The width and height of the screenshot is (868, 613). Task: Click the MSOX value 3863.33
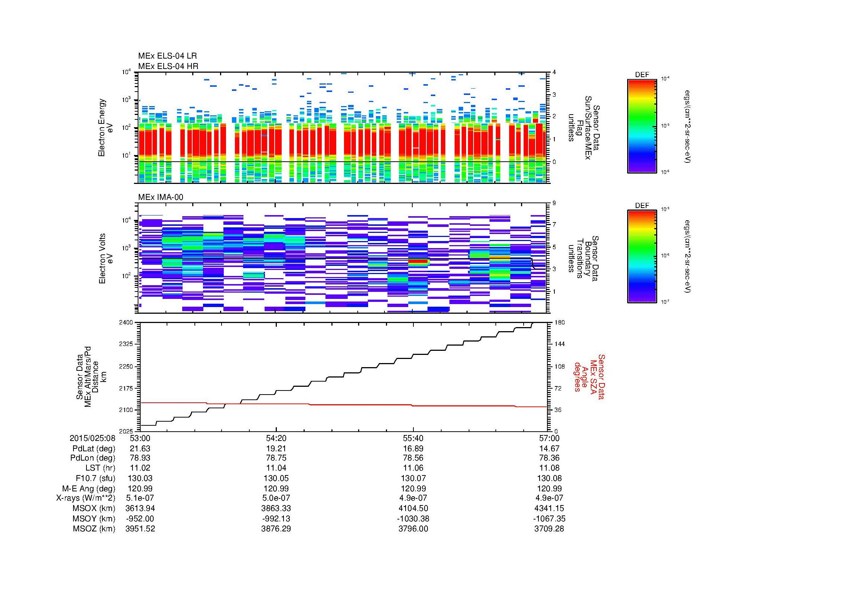point(276,508)
